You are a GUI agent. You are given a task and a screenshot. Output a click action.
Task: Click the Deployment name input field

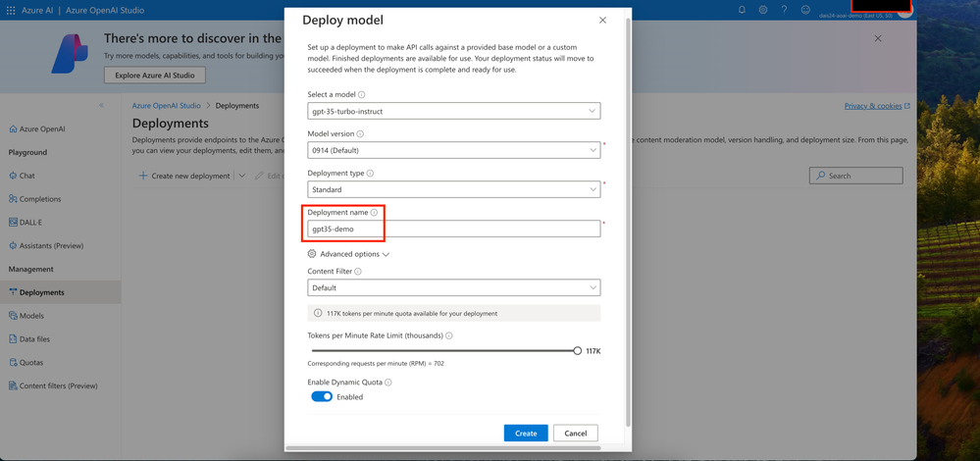coord(454,229)
